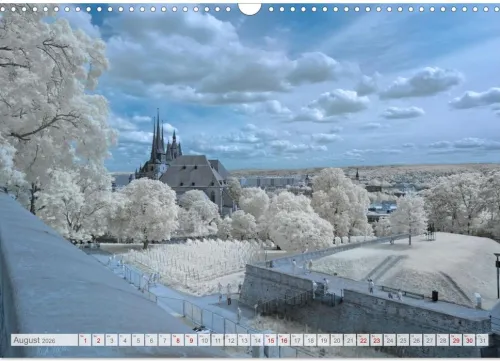Pick the day 23 cell
This screenshot has height=361, width=500.
pos(376,340)
